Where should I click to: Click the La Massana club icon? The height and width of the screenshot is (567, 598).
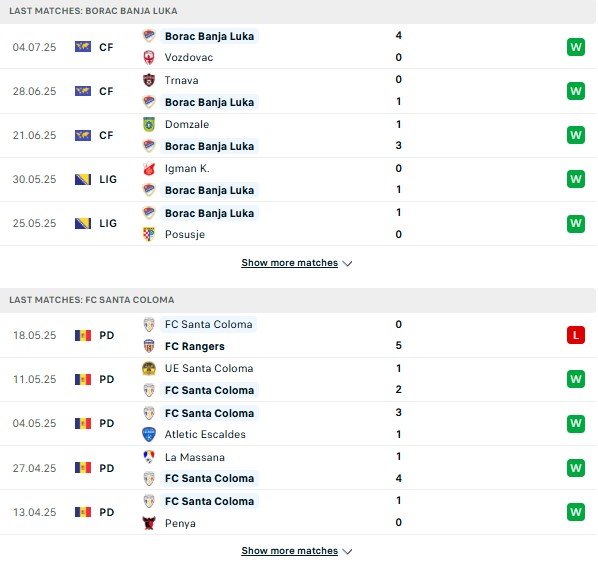[x=149, y=456]
